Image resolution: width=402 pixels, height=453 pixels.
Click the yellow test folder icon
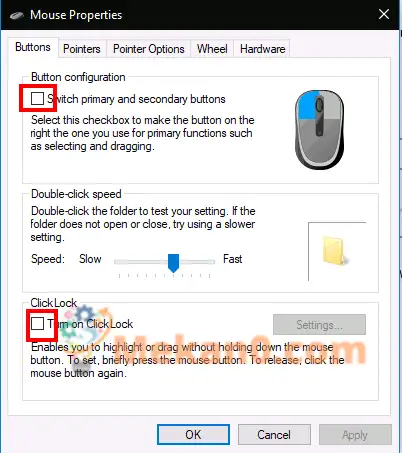pos(335,251)
